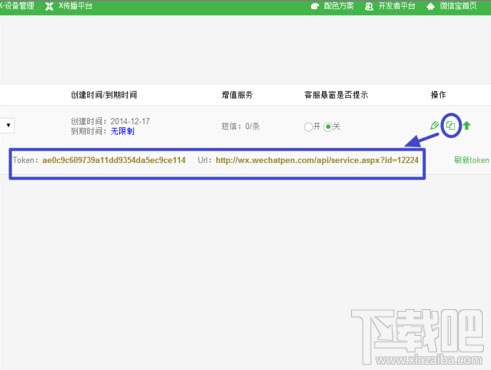491x370 pixels.
Task: Click the 操作 column header
Action: [x=438, y=95]
